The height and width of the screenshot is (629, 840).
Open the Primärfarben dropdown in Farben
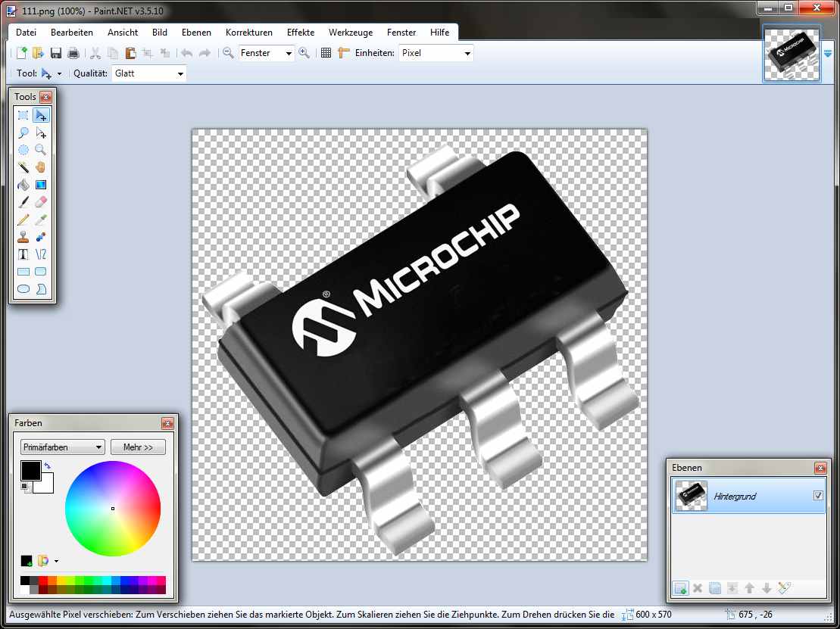pyautogui.click(x=62, y=447)
